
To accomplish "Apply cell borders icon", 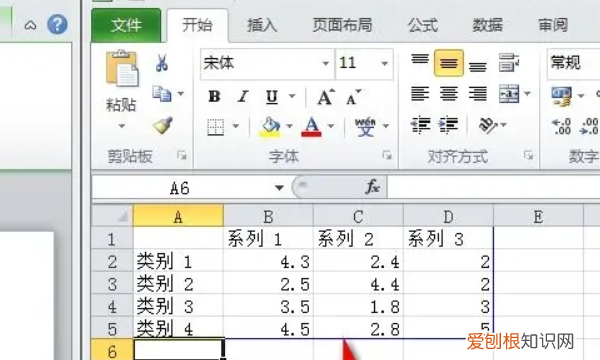I will click(x=215, y=127).
